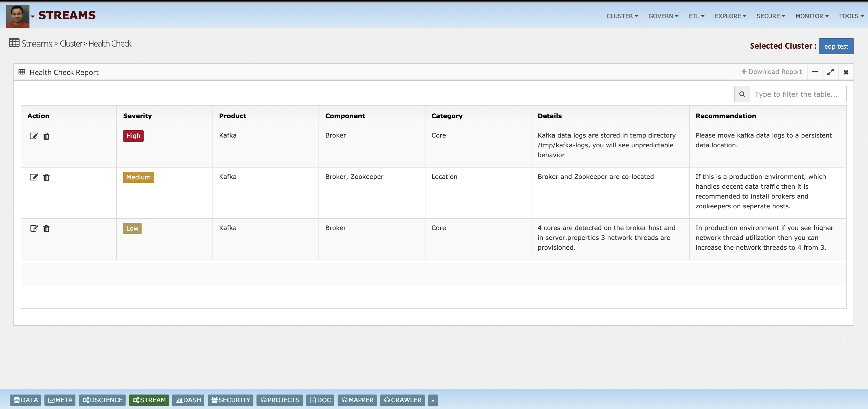Click Download Report button
Viewport: 868px width, 409px height.
pyautogui.click(x=771, y=72)
